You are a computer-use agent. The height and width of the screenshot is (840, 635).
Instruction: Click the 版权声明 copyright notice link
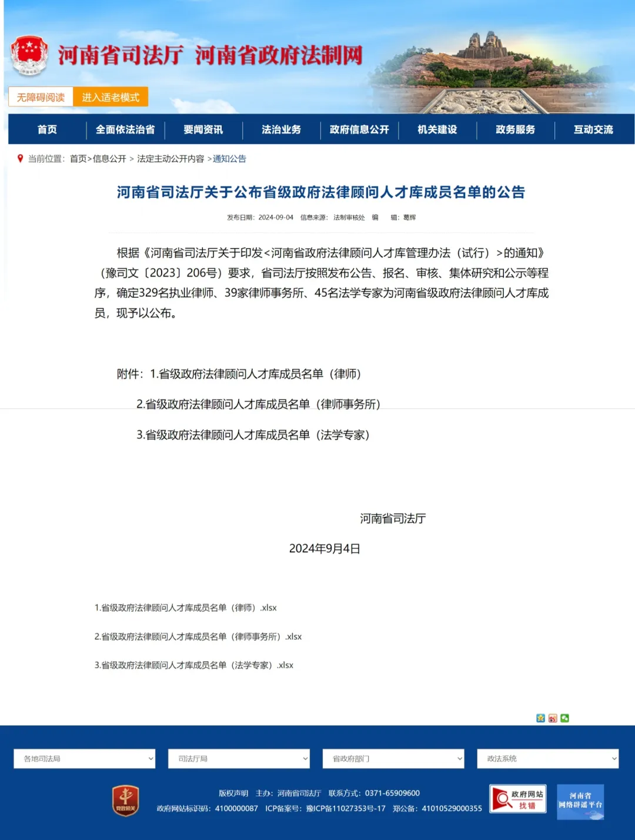233,793
